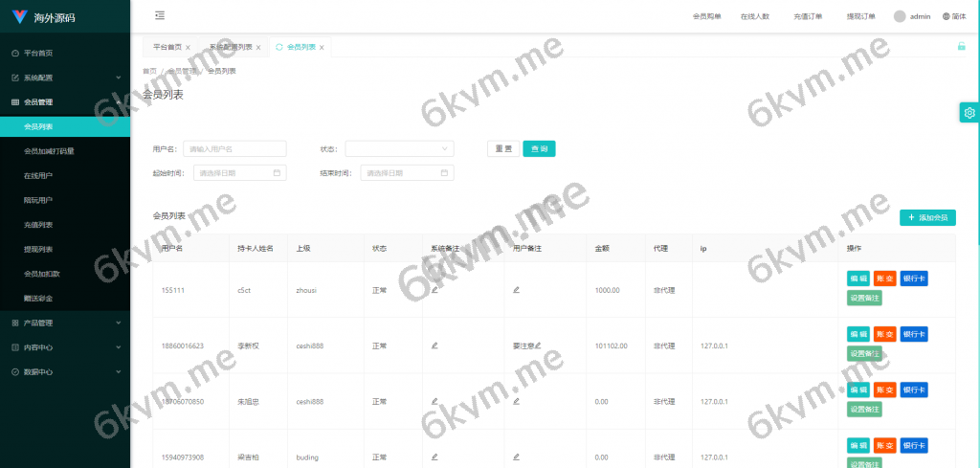Image resolution: width=980 pixels, height=468 pixels.
Task: Open the 状态 dropdown
Action: click(399, 148)
